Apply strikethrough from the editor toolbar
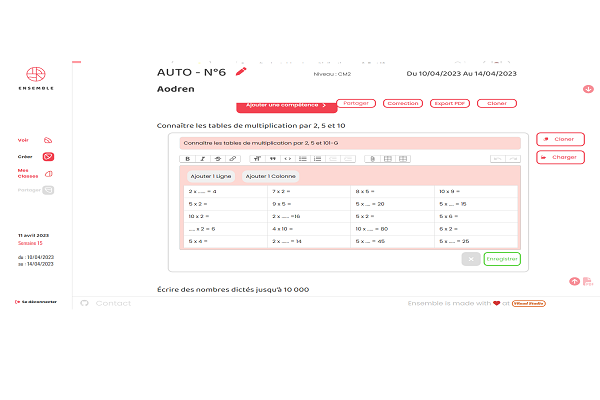Image resolution: width=600 pixels, height=400 pixels. pos(218,159)
